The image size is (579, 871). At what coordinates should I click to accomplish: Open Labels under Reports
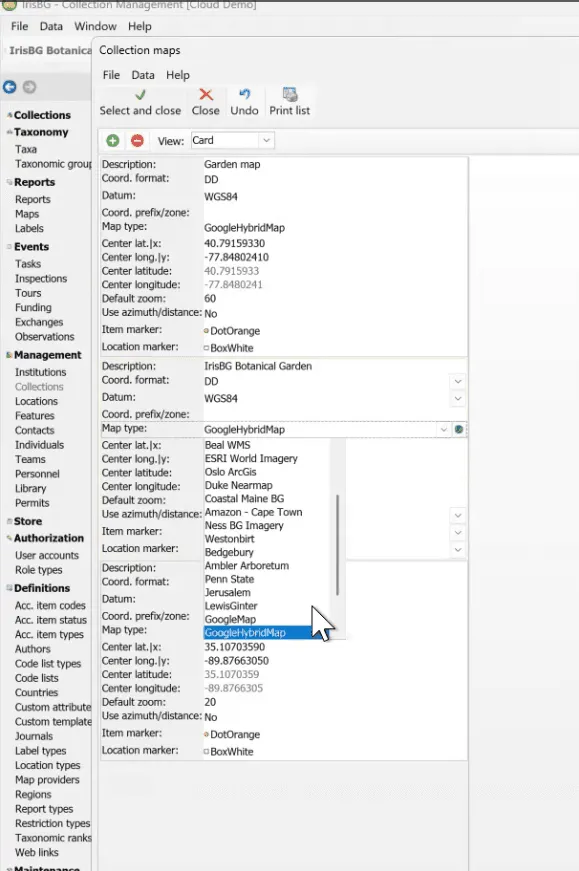tap(29, 228)
